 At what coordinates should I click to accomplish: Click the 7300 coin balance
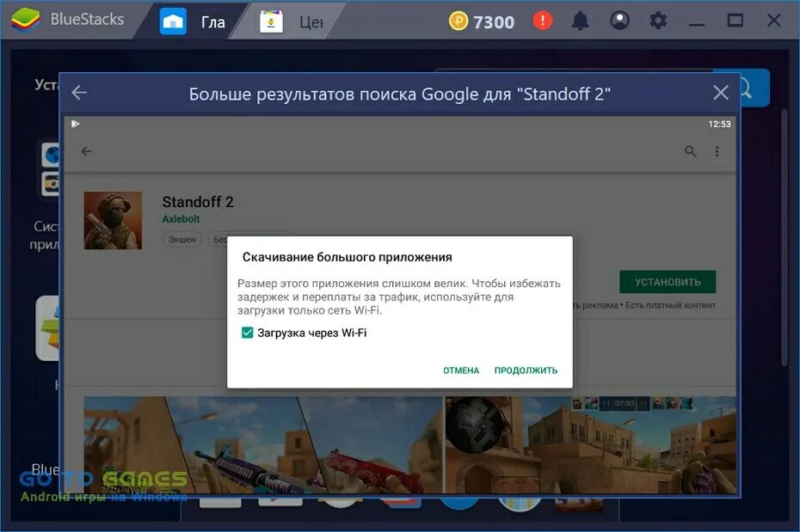coord(494,21)
